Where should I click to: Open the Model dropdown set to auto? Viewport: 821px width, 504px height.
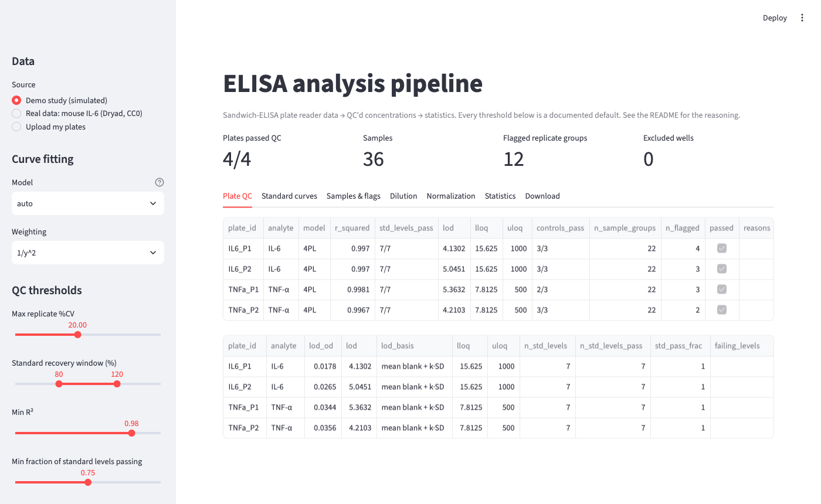point(88,203)
